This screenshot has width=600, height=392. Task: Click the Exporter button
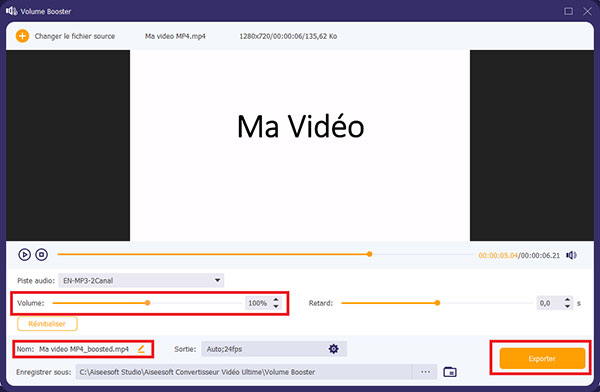point(542,359)
